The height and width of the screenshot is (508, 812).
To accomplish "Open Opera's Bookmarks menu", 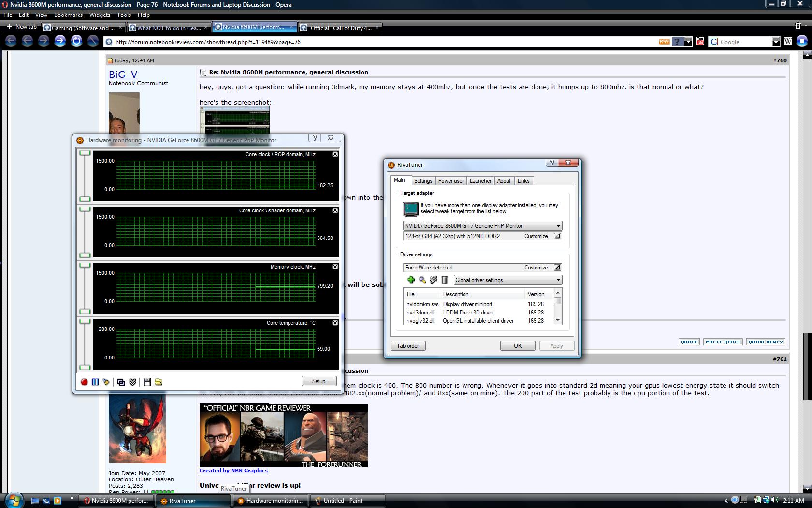I will [68, 15].
